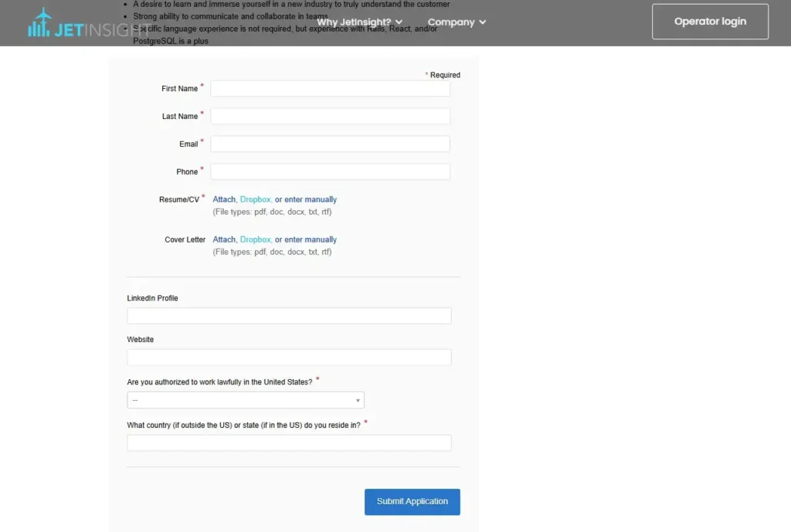Expand the chevron beside Why JetInsight?
This screenshot has height=532, width=791.
399,22
